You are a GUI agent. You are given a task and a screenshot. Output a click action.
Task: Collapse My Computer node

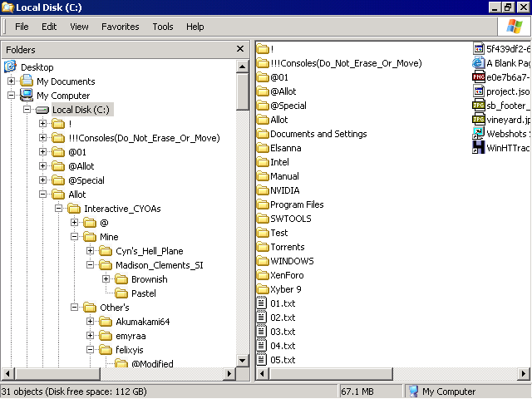click(x=11, y=96)
